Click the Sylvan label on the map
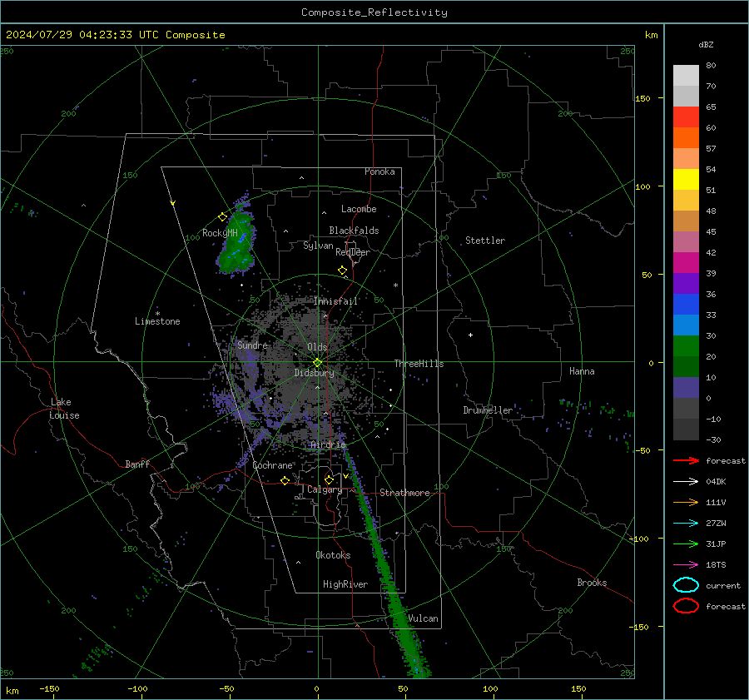 coord(318,246)
